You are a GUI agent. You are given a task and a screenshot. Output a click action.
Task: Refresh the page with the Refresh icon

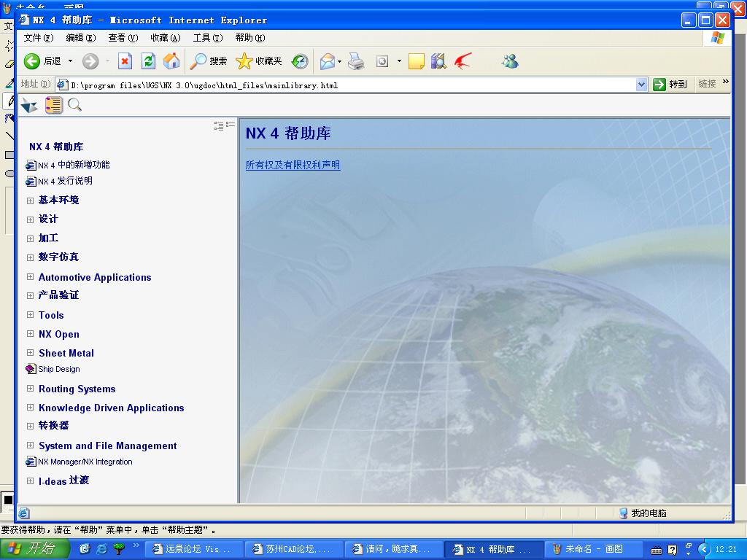pos(148,61)
